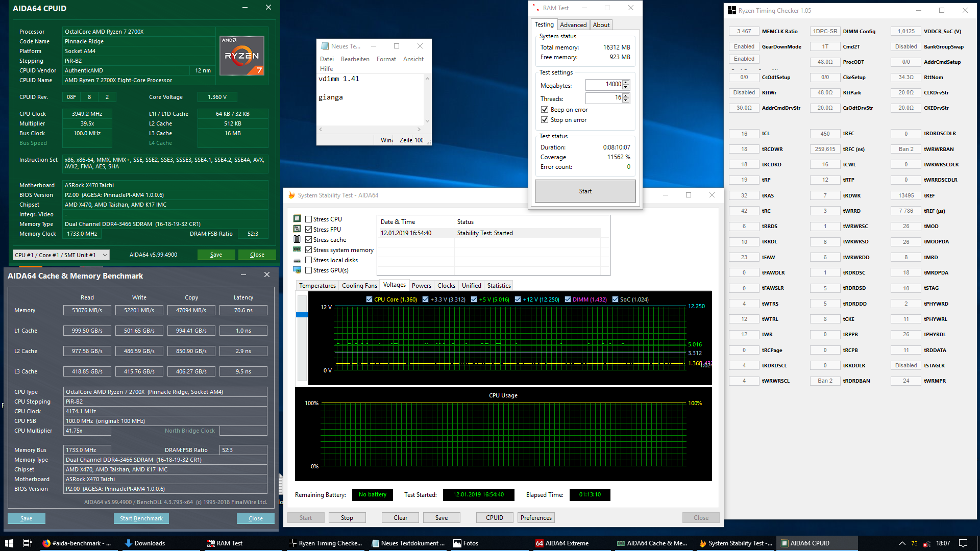Image resolution: width=980 pixels, height=551 pixels.
Task: Decrease Threads value with down arrow
Action: [626, 100]
